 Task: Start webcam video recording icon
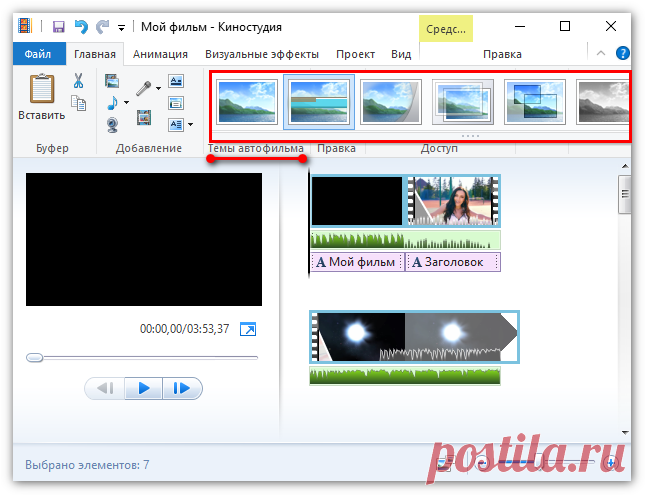[112, 125]
